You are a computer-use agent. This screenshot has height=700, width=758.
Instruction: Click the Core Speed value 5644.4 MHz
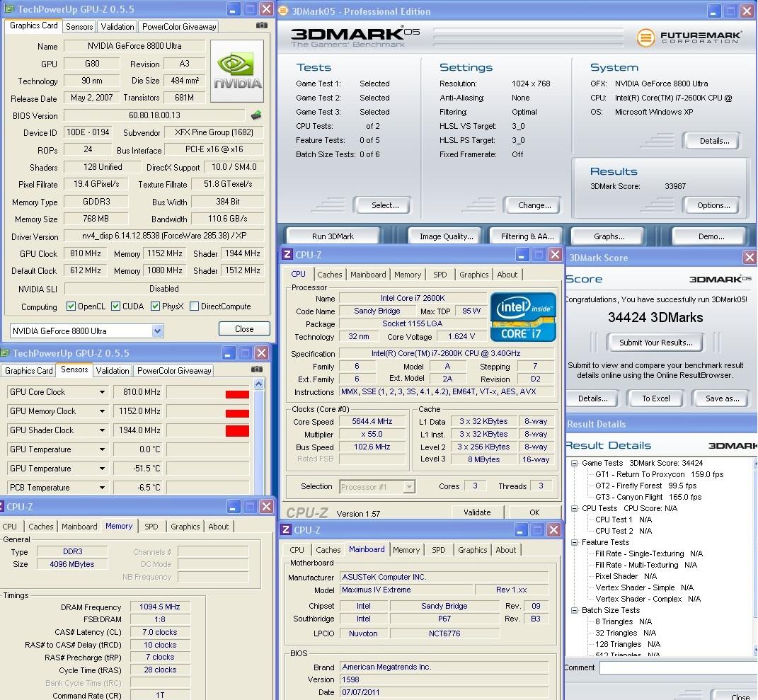372,421
